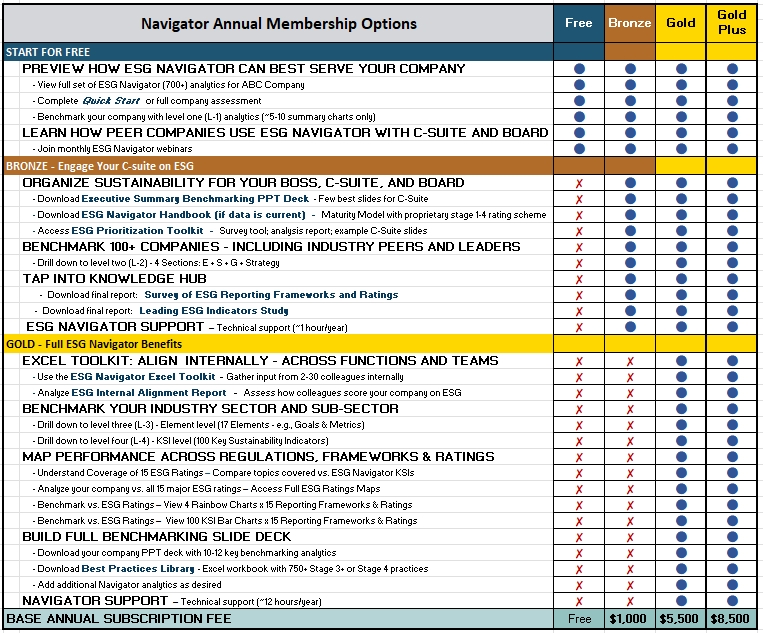
Task: Click the Gold blue dot for ESG Internal Alignment Report
Action: click(x=681, y=393)
